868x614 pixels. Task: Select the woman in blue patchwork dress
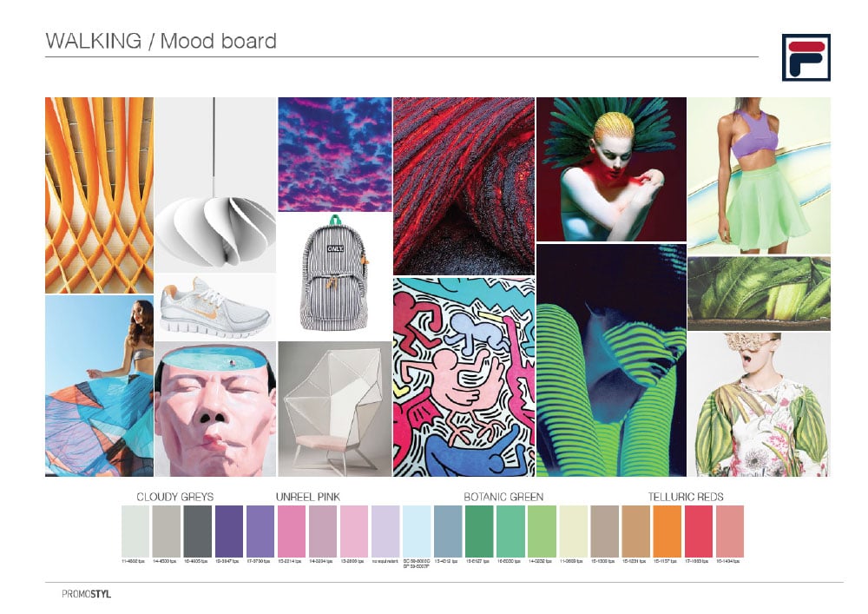click(x=99, y=386)
